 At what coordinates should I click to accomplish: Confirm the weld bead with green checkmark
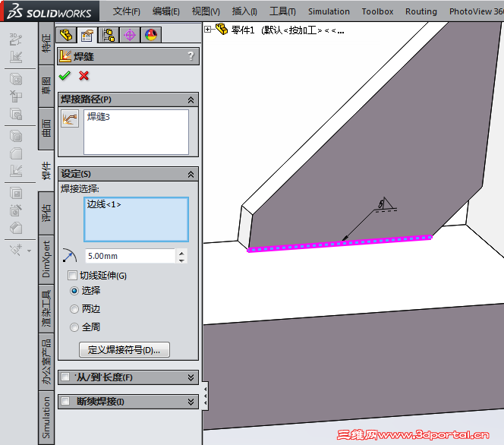click(x=65, y=76)
